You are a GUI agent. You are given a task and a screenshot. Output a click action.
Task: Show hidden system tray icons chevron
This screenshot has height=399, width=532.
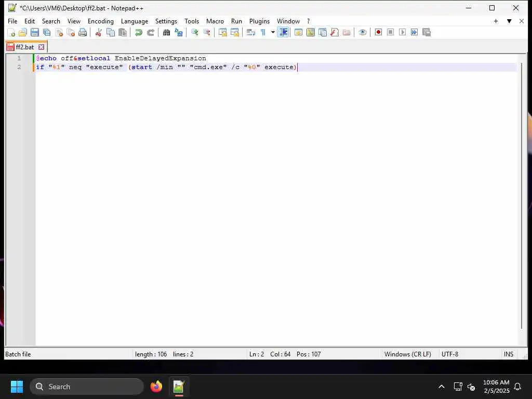442,387
